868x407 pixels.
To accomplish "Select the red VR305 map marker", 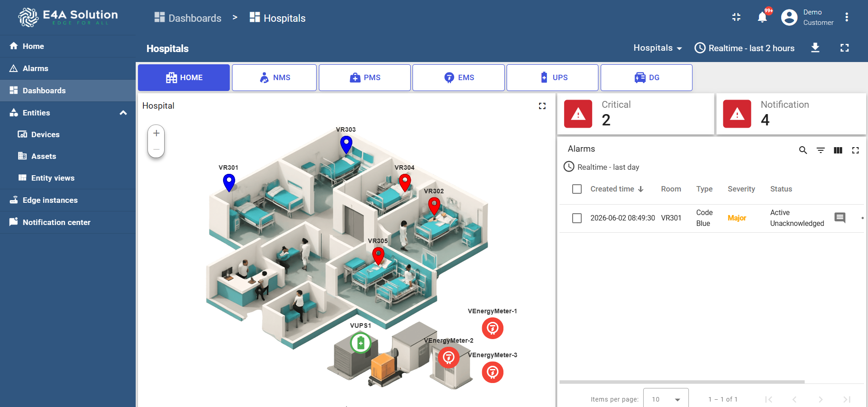I will coord(378,256).
